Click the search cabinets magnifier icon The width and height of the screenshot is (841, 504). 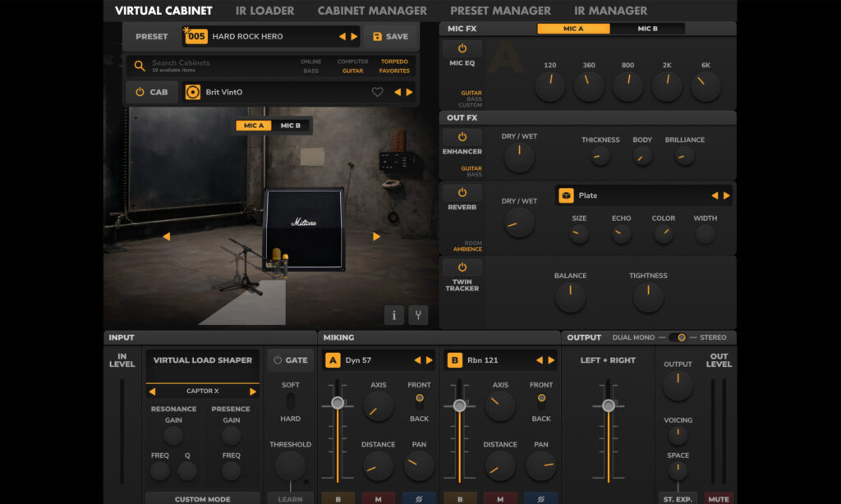click(x=140, y=66)
